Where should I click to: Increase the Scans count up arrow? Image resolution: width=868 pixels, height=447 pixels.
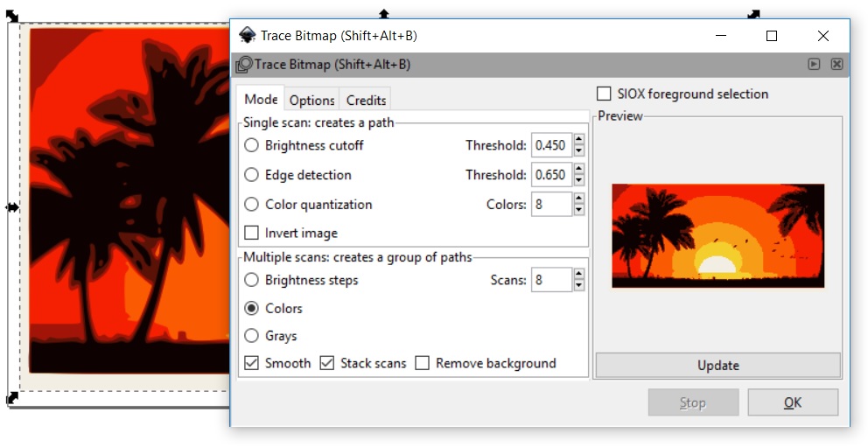point(578,275)
